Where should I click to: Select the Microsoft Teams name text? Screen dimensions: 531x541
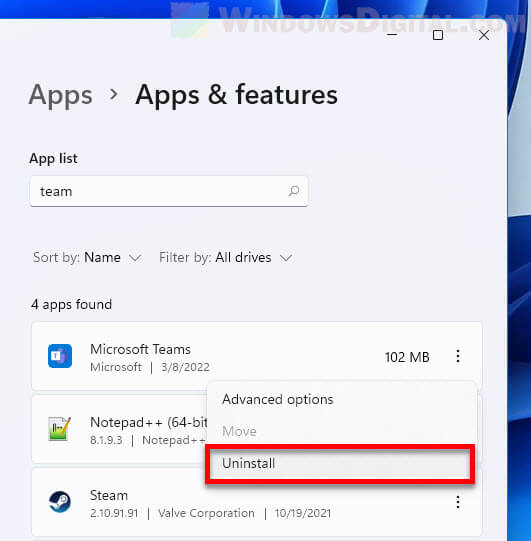tap(140, 349)
